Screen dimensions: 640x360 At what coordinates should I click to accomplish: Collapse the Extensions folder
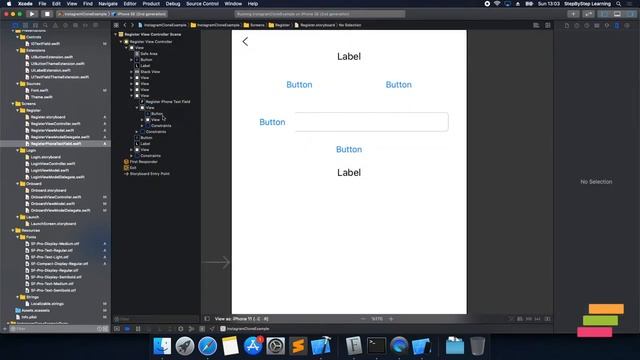(x=18, y=50)
